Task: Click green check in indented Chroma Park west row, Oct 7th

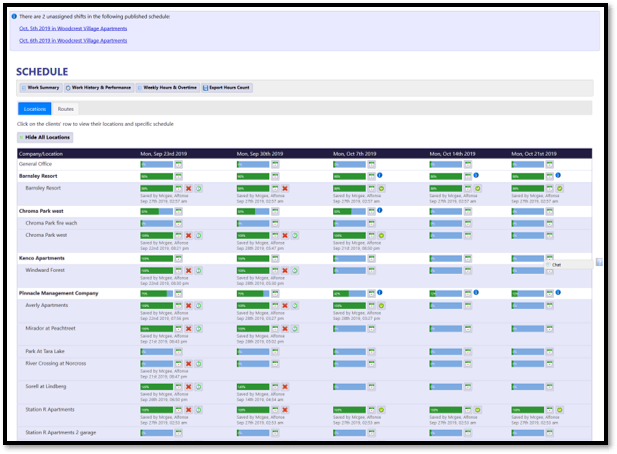Action: tap(381, 236)
